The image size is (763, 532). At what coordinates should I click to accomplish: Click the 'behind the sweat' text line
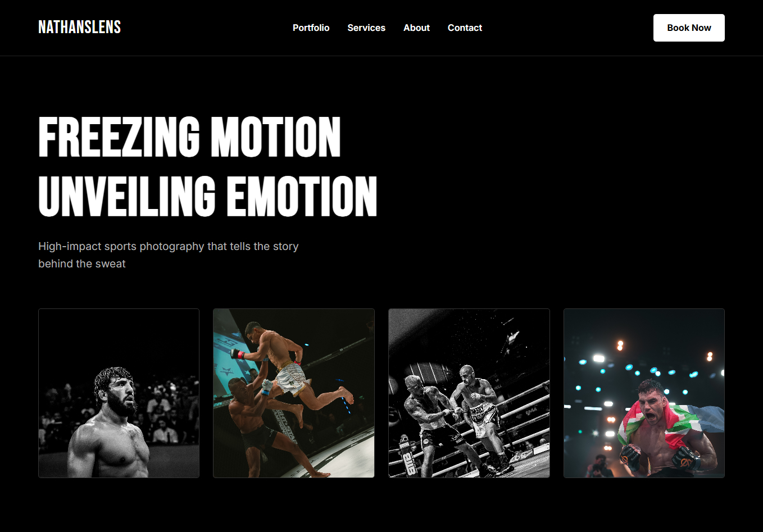(81, 263)
